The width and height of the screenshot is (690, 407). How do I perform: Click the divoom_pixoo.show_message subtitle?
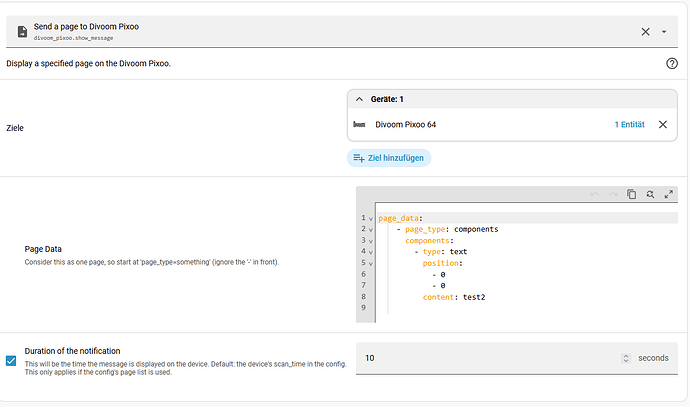click(73, 38)
